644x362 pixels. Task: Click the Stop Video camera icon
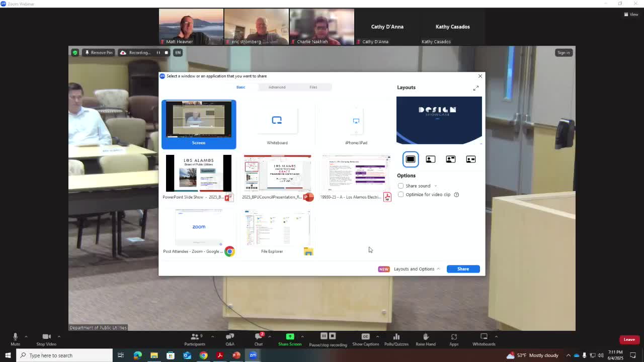point(46,337)
